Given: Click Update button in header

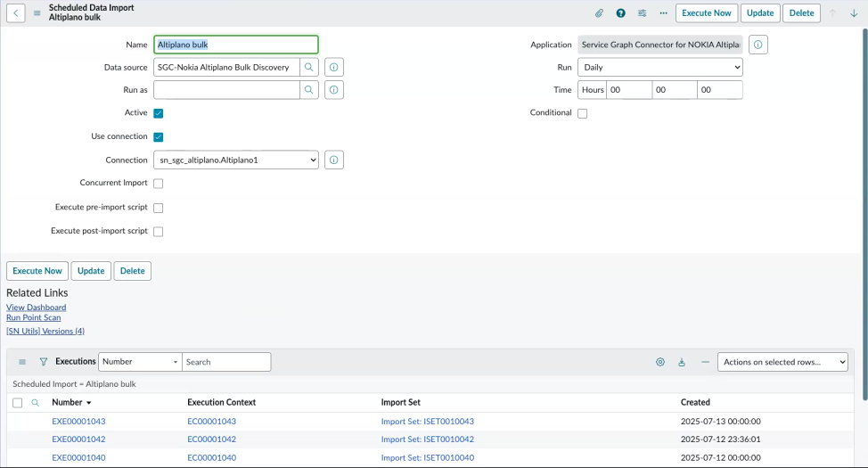Looking at the screenshot, I should point(760,12).
